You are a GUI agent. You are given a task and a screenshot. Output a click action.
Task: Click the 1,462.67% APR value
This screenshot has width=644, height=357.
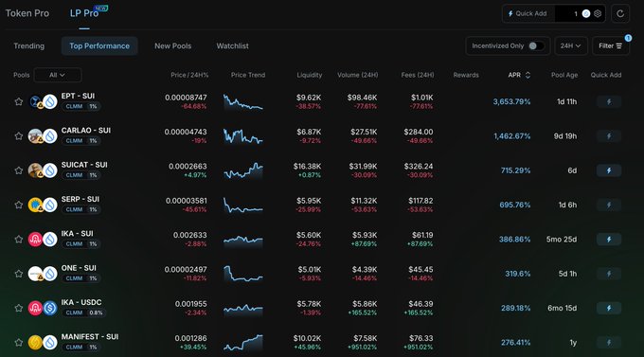pos(511,136)
